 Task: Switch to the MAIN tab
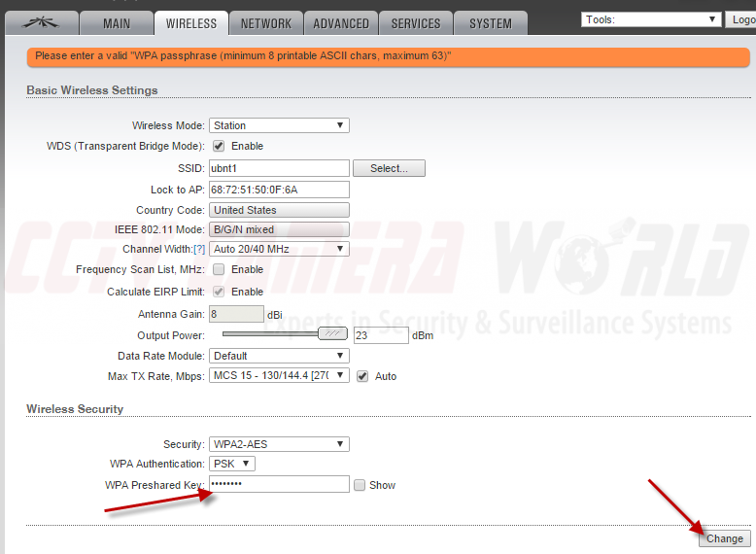[116, 23]
